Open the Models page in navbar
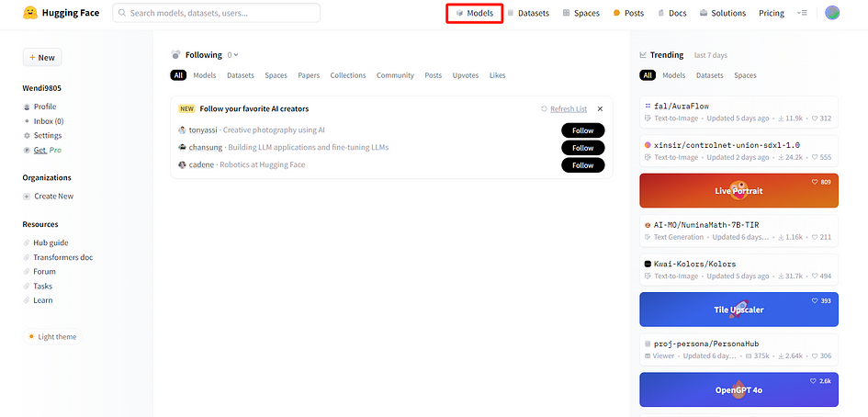 (474, 13)
